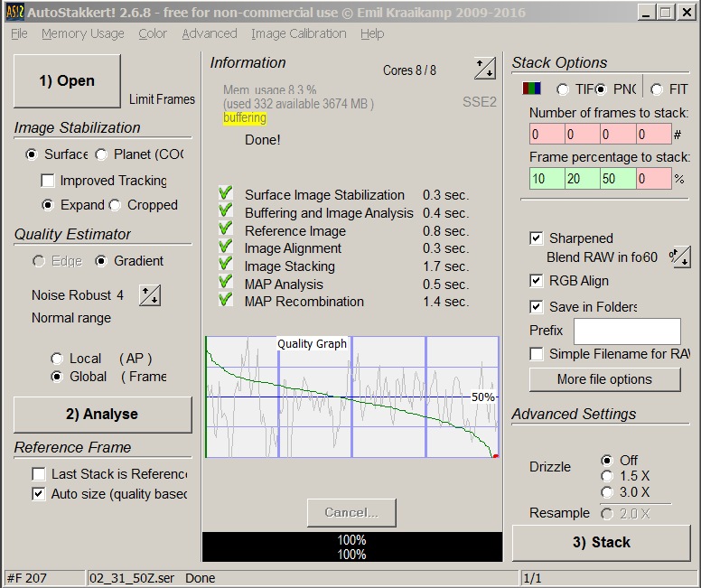Viewport: 701px width, 588px height.
Task: Click the green check beside MAP Analysis
Action: (225, 282)
